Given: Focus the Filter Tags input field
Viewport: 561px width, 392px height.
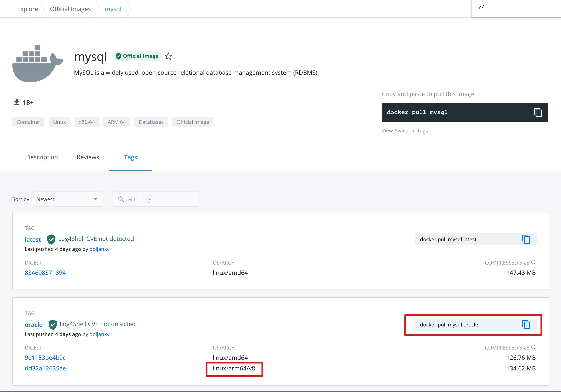Looking at the screenshot, I should pos(155,199).
